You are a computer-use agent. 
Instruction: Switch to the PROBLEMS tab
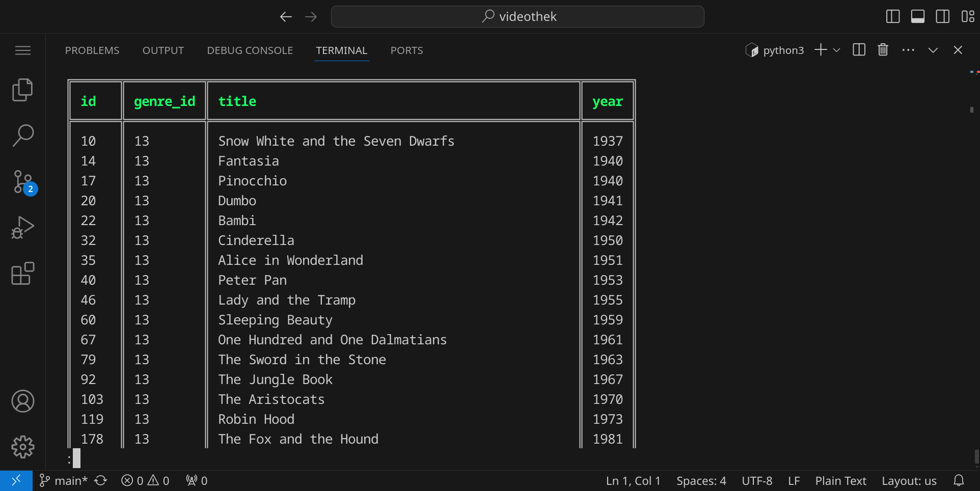pos(92,50)
